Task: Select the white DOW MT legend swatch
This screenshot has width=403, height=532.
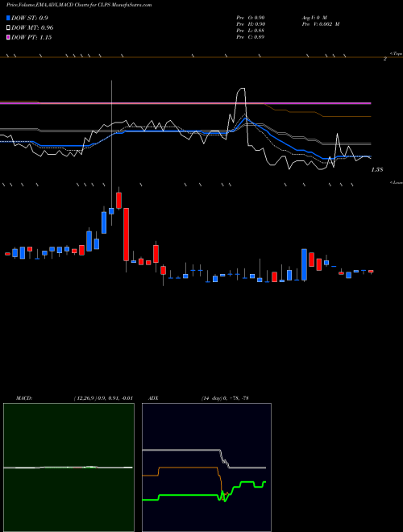Action: [x=8, y=28]
